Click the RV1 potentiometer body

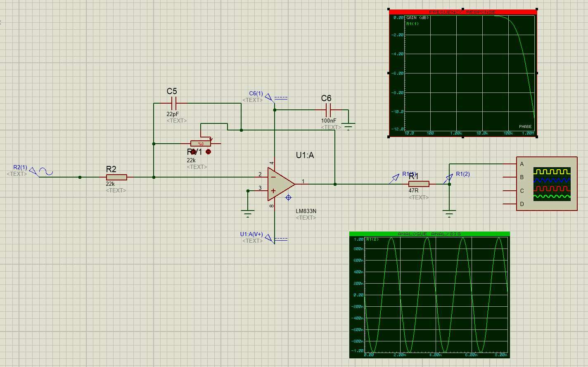click(201, 144)
